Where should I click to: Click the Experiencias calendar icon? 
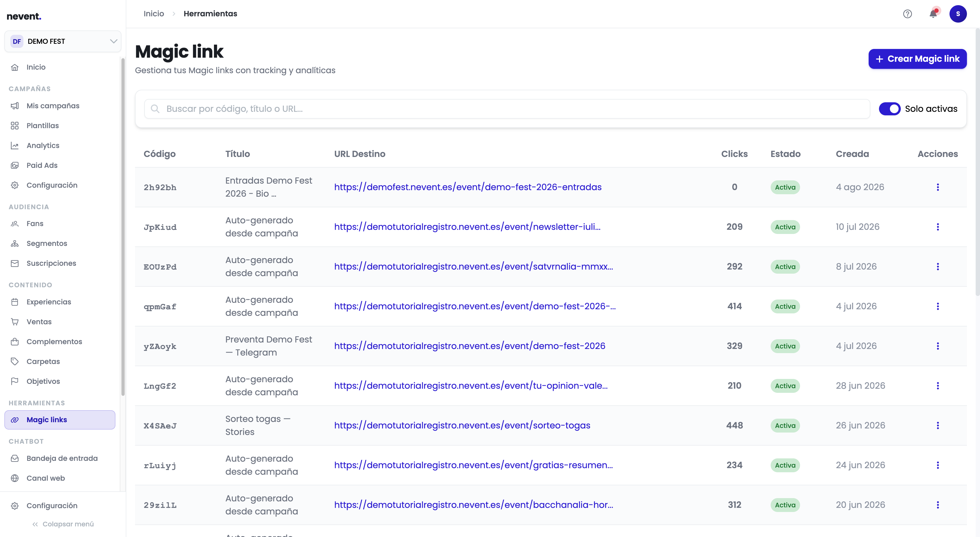[15, 302]
